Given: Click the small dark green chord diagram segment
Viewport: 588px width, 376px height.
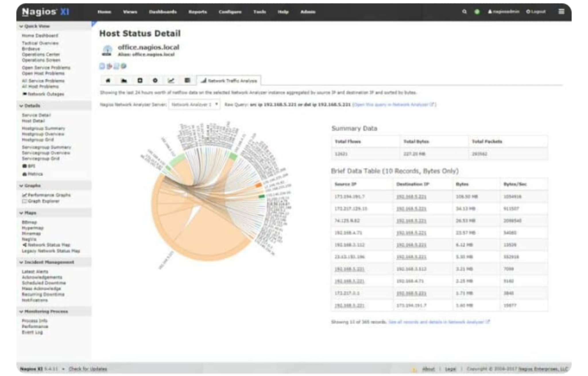Looking at the screenshot, I should [x=262, y=196].
